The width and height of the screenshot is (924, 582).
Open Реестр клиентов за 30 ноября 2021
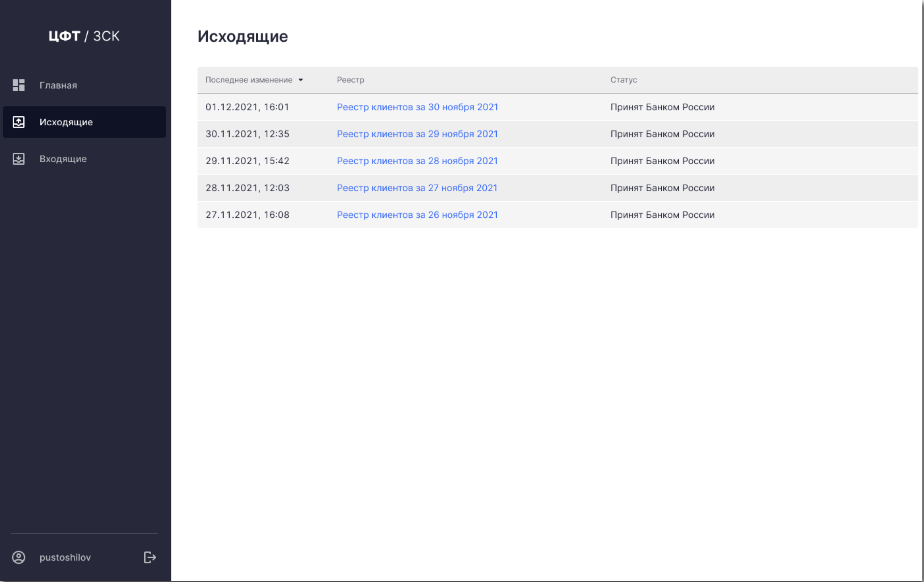click(417, 107)
